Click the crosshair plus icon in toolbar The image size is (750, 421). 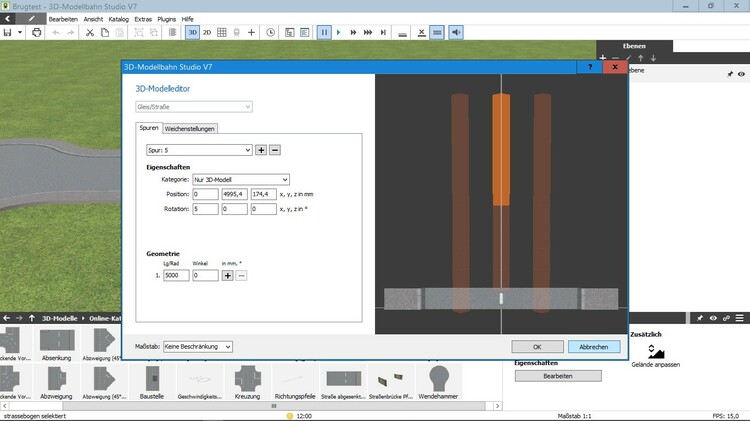click(x=251, y=33)
